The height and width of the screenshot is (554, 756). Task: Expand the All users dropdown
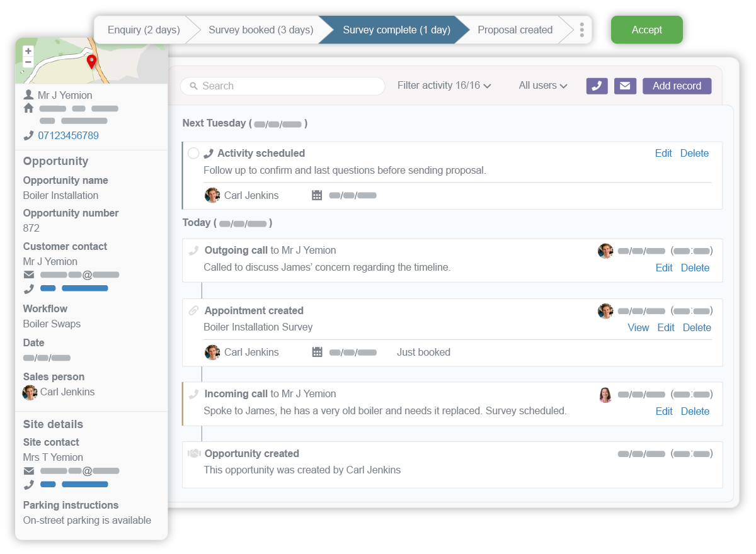click(542, 86)
